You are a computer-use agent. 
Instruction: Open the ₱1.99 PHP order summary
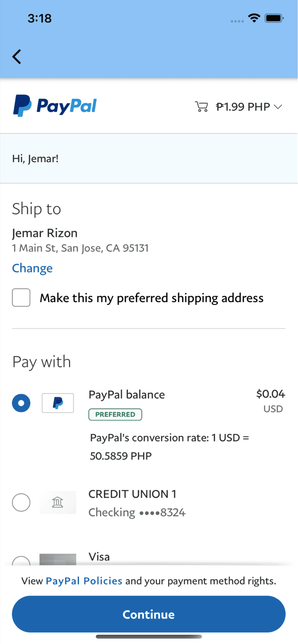[242, 107]
